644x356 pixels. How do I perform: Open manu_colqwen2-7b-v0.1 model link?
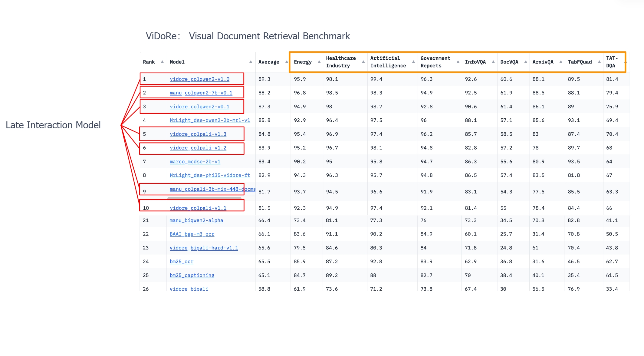pyautogui.click(x=201, y=93)
